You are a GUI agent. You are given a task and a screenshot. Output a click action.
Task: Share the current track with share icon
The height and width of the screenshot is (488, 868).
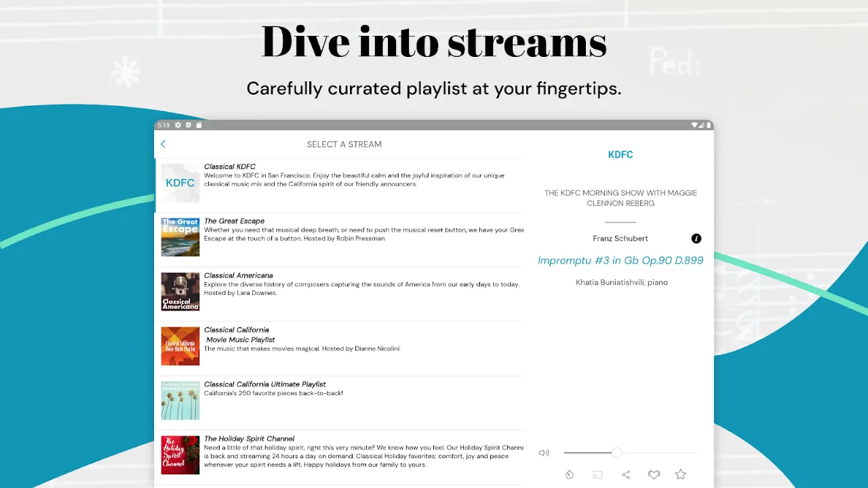click(x=626, y=475)
